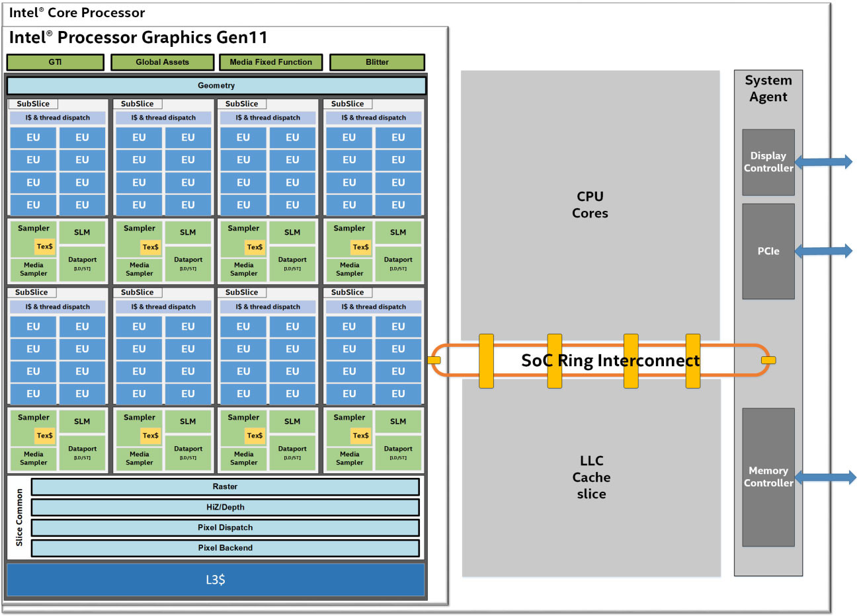Click the Global Assets block
Screen dimensions: 859x616
tap(163, 62)
